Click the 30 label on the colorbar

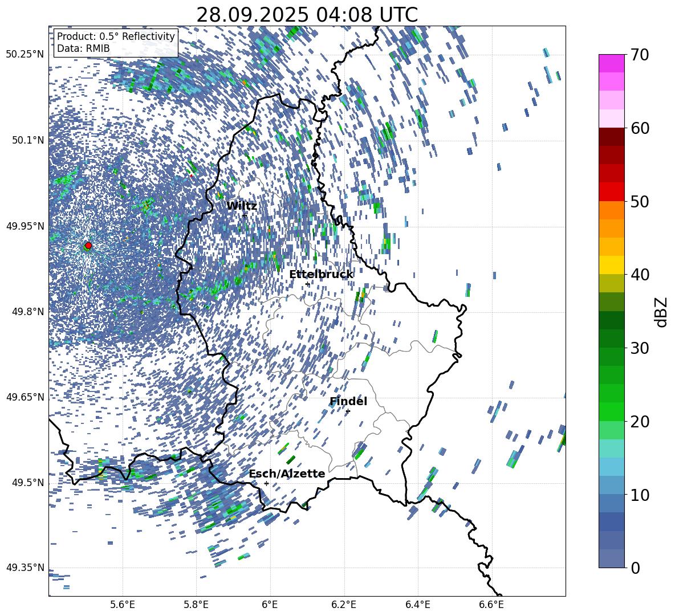click(x=640, y=348)
